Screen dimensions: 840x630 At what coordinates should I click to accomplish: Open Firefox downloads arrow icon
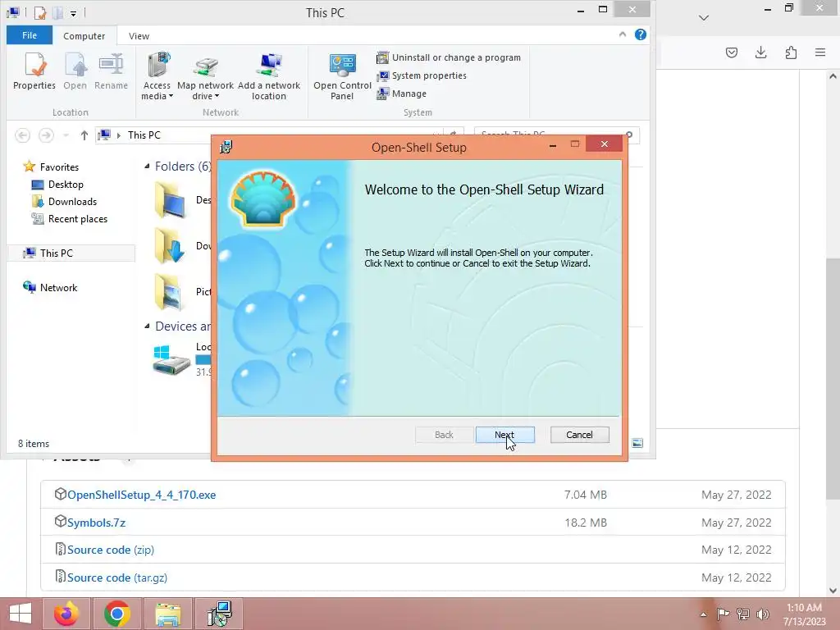tap(760, 52)
